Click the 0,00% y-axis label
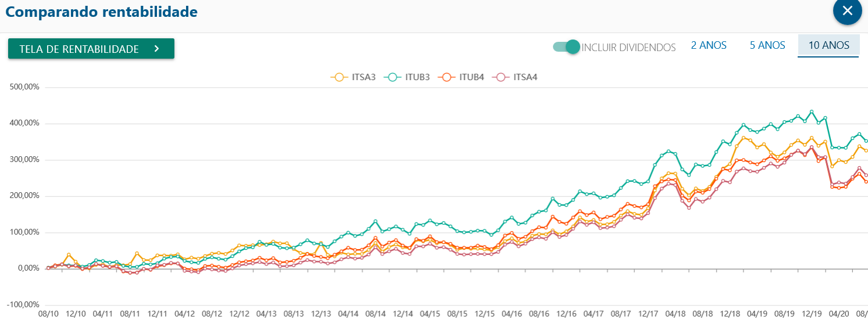The height and width of the screenshot is (320, 868). (x=28, y=268)
